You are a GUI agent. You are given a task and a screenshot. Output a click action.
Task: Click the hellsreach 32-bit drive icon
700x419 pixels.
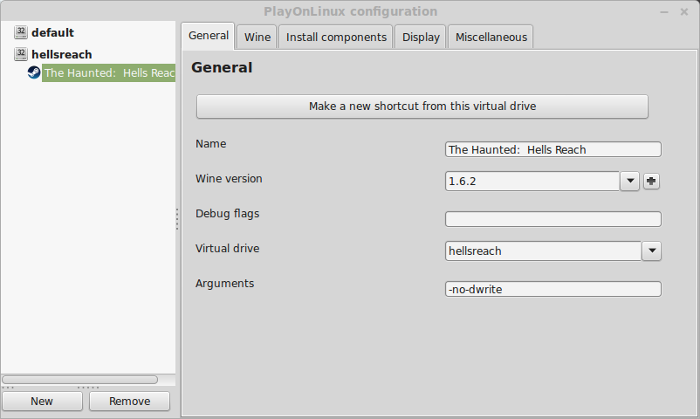point(21,54)
